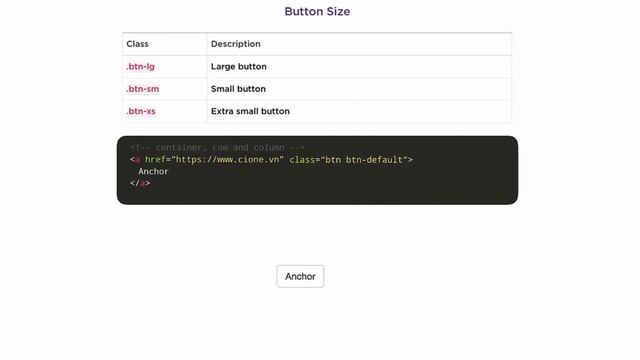Click the Anchor button
The image size is (640, 360).
pos(300,276)
